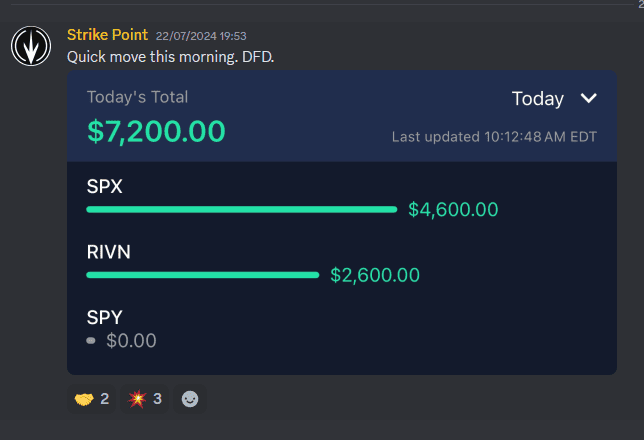Open Strike Point user profile name
This screenshot has width=644, height=440.
tap(107, 35)
